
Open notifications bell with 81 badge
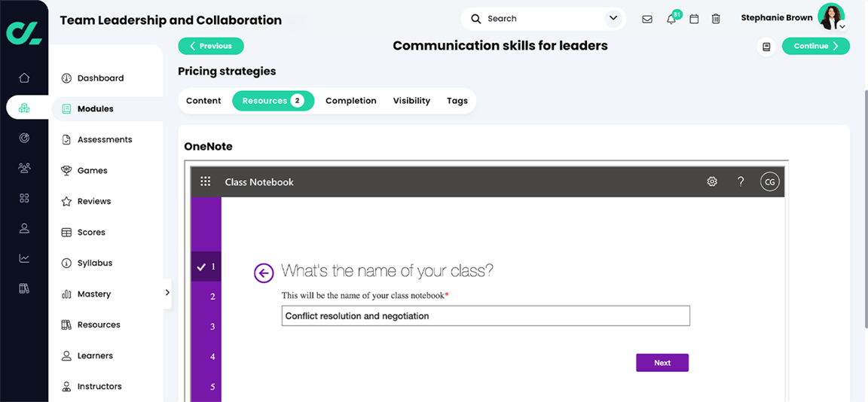tap(671, 19)
